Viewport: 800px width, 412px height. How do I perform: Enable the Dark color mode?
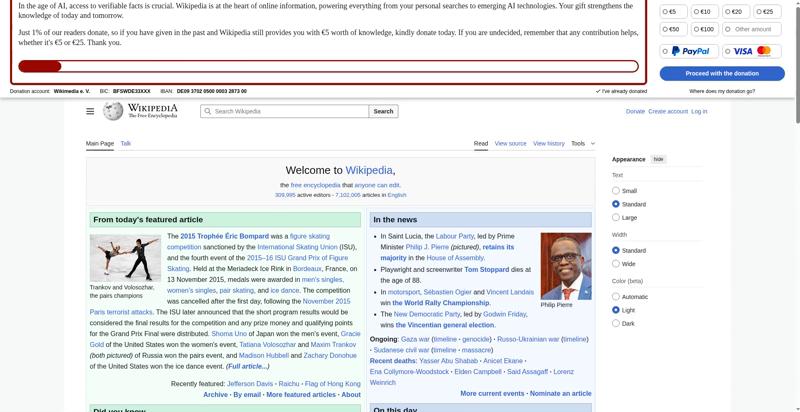click(616, 324)
